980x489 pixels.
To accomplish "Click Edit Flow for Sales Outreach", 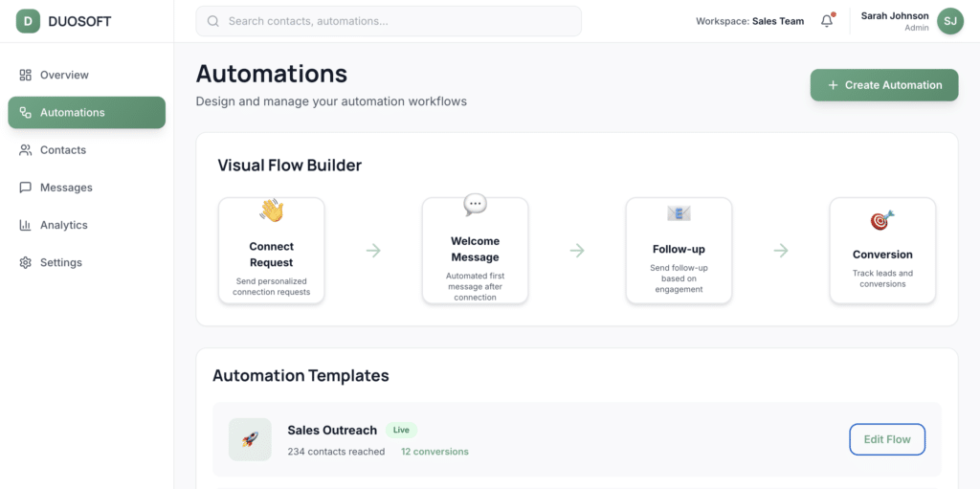I will 887,439.
